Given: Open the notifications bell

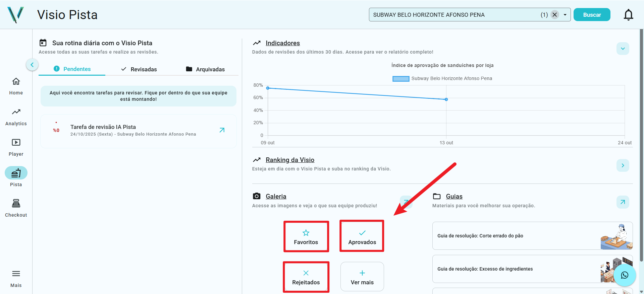Looking at the screenshot, I should coord(628,15).
